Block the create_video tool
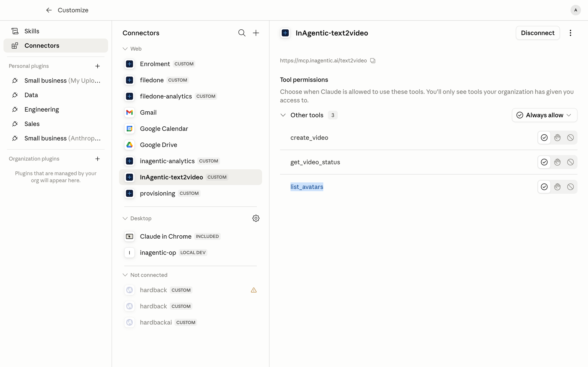588x367 pixels. tap(570, 138)
